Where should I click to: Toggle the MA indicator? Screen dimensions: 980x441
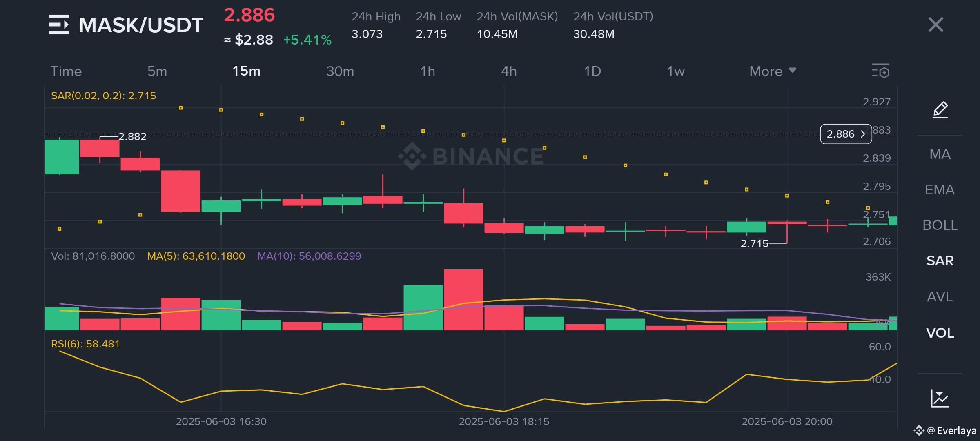pos(940,154)
